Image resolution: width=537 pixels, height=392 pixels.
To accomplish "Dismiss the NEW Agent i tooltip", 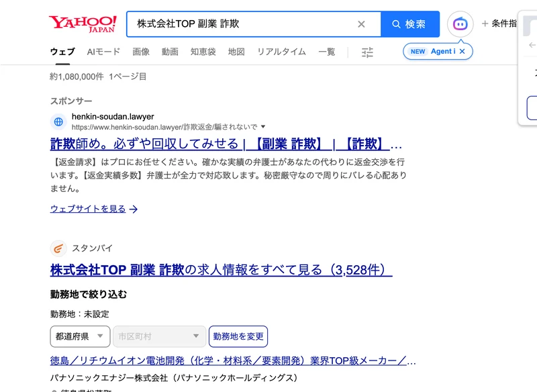I will click(462, 52).
